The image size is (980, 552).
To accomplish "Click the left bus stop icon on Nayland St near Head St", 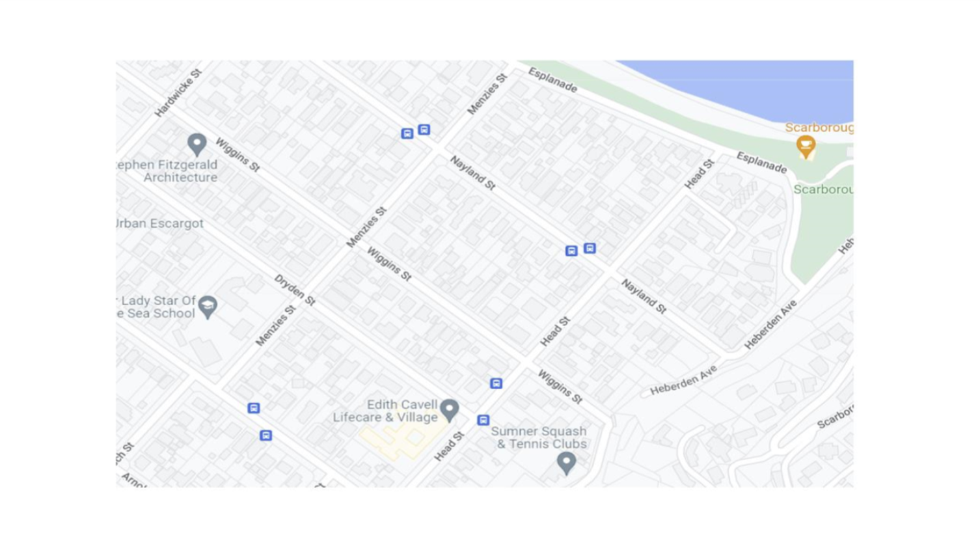I will tap(571, 251).
